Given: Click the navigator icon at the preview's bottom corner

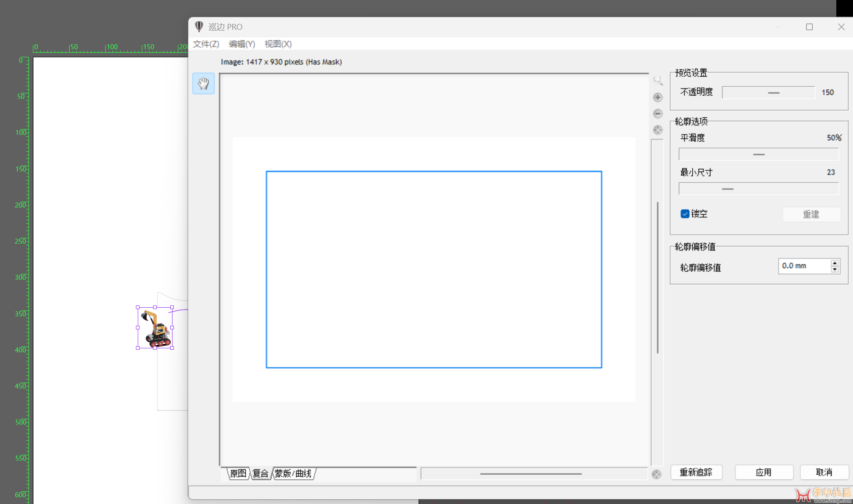Looking at the screenshot, I should tap(657, 474).
